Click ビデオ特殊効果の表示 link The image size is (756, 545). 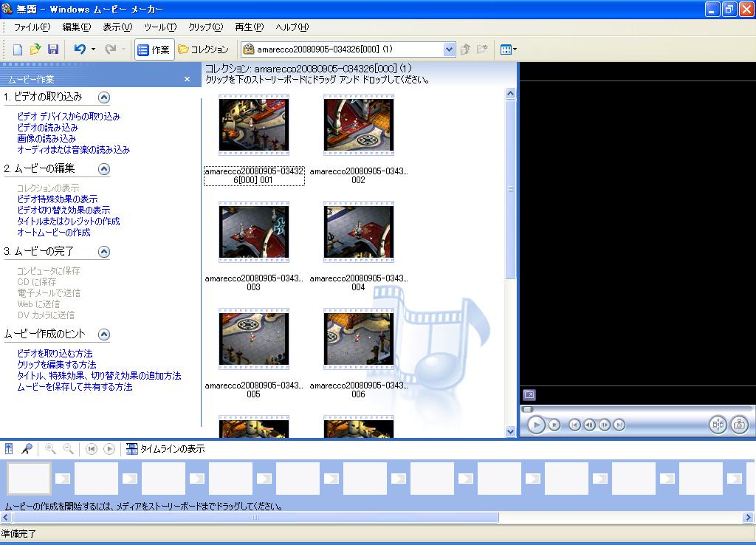(x=58, y=199)
